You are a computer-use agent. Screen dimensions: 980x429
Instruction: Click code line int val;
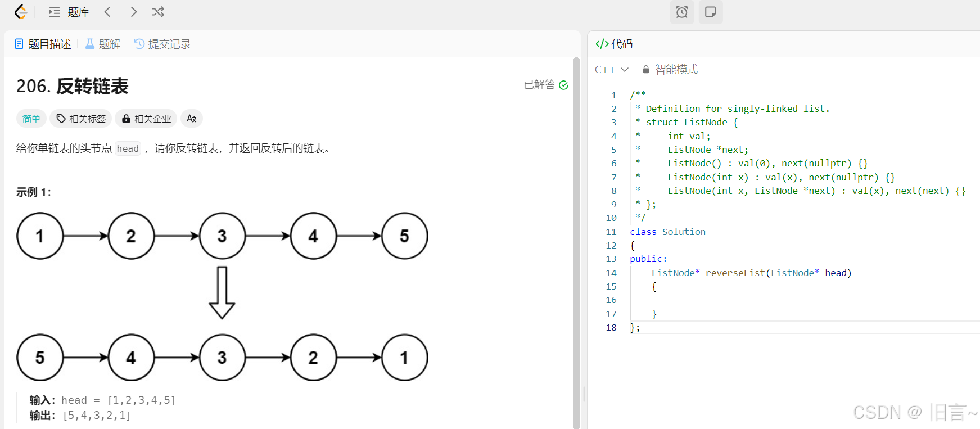click(x=689, y=136)
